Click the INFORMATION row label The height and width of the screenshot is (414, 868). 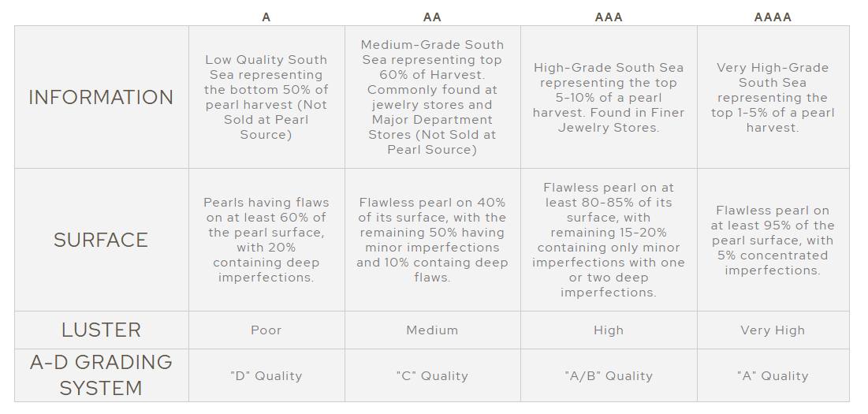coord(101,98)
